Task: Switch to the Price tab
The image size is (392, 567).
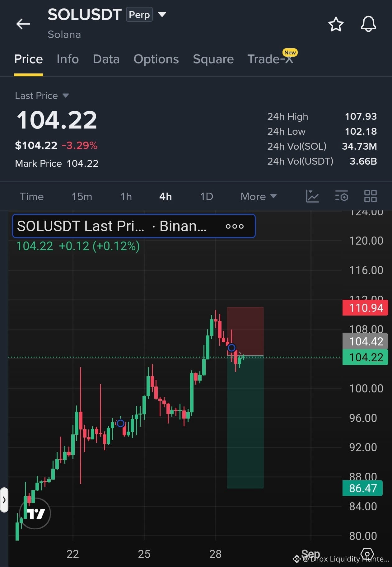Action: [x=28, y=59]
